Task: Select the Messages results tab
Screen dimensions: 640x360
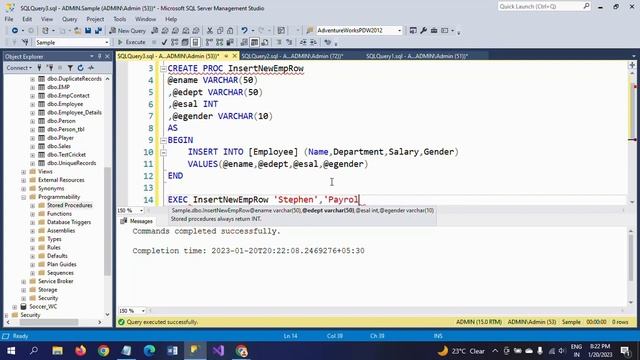Action: coord(137,221)
